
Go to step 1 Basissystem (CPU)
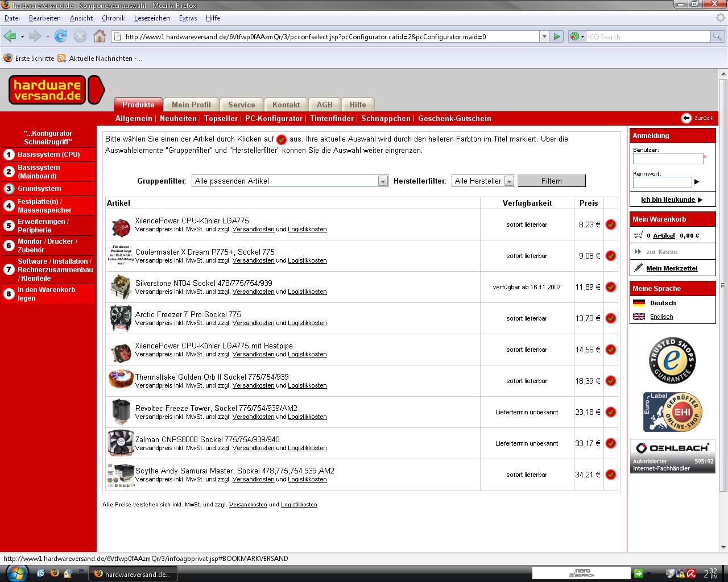[48, 155]
